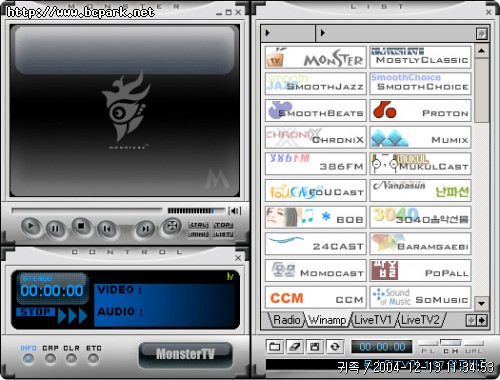Pause playback in Monster player
Screen dimensions: 500x380
[55, 229]
